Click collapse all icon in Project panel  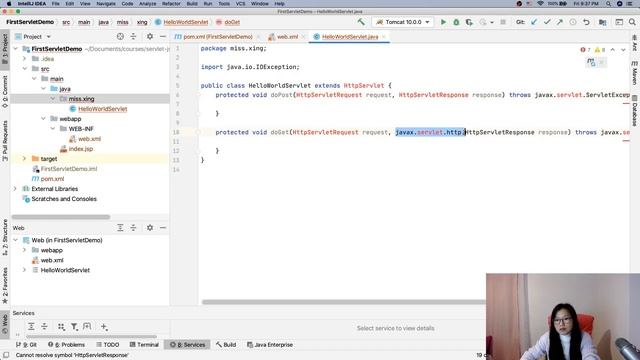click(x=133, y=36)
